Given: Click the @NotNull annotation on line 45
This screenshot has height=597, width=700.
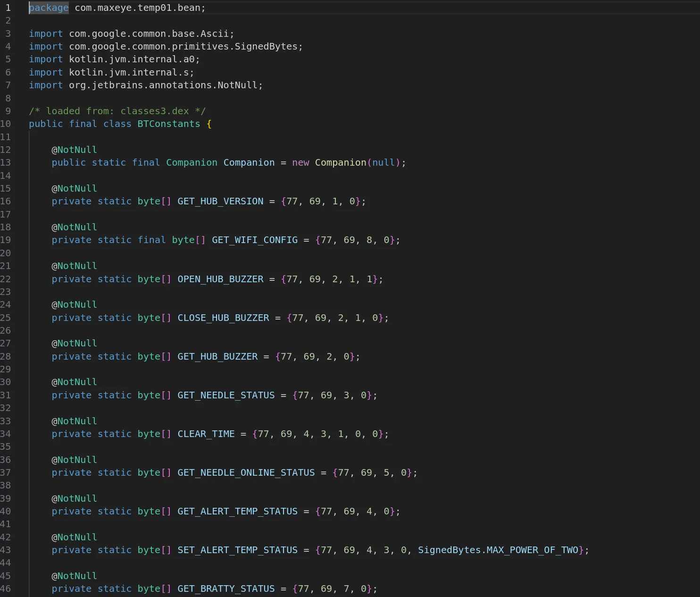Looking at the screenshot, I should [x=74, y=576].
